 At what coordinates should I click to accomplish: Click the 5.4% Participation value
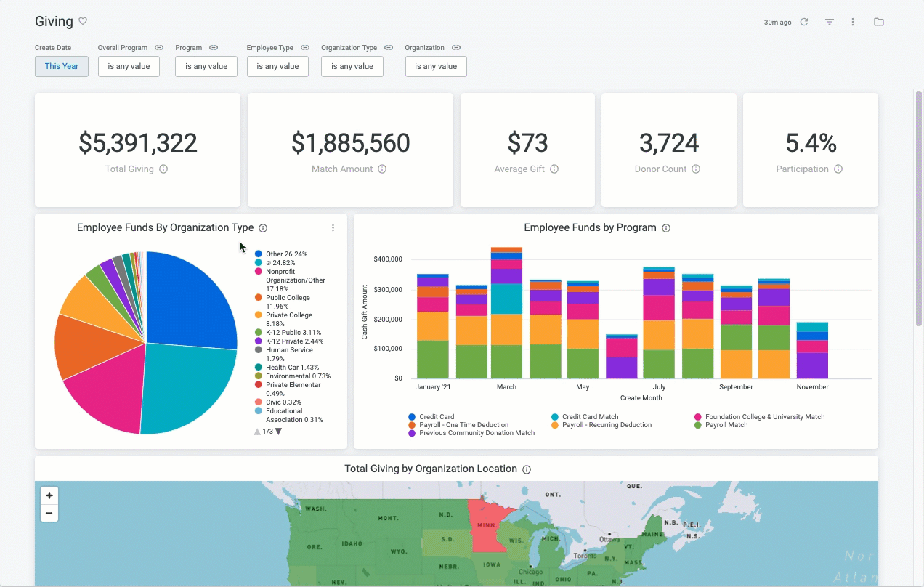(811, 143)
